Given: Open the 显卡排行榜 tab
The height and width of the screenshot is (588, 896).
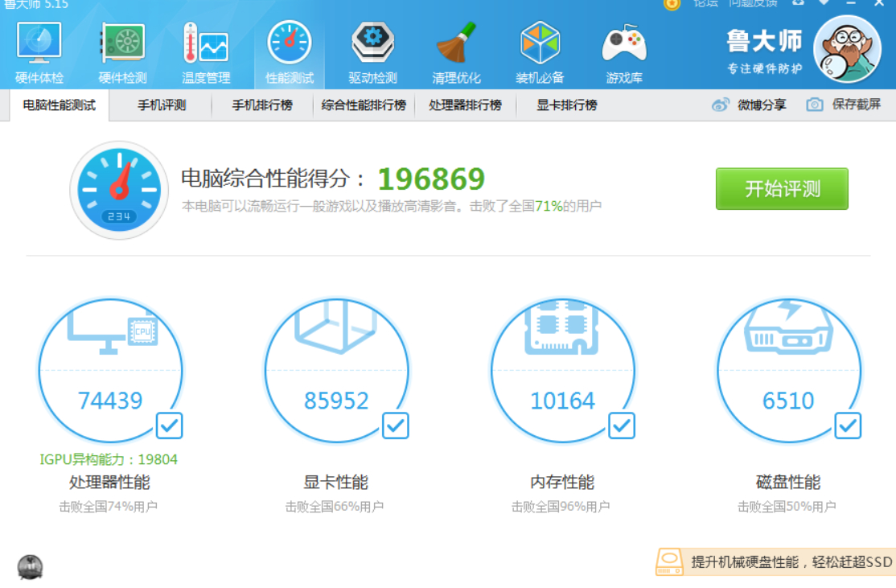Looking at the screenshot, I should (567, 105).
